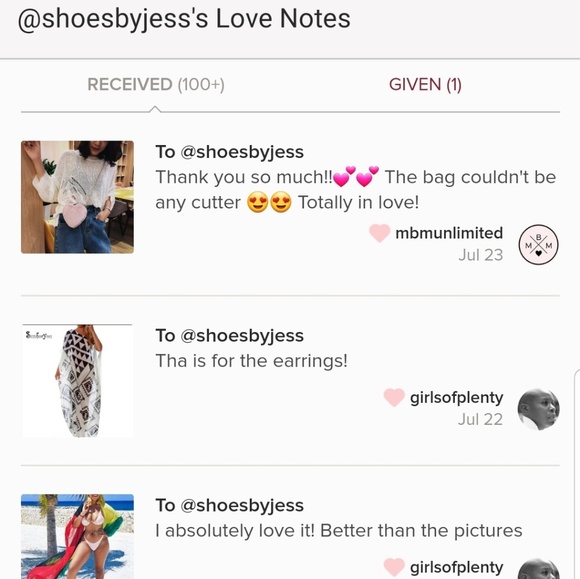Open the girlsofplenty username on the bottom note

456,567
